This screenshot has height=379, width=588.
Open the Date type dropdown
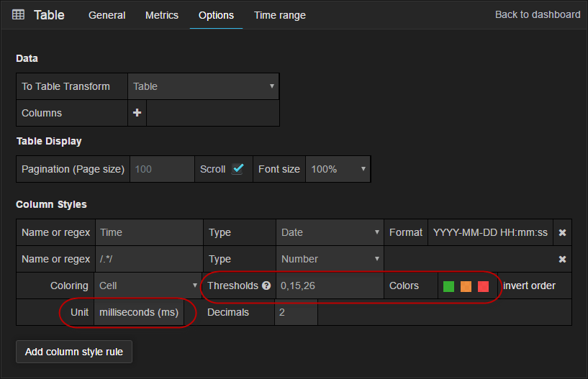pyautogui.click(x=329, y=232)
